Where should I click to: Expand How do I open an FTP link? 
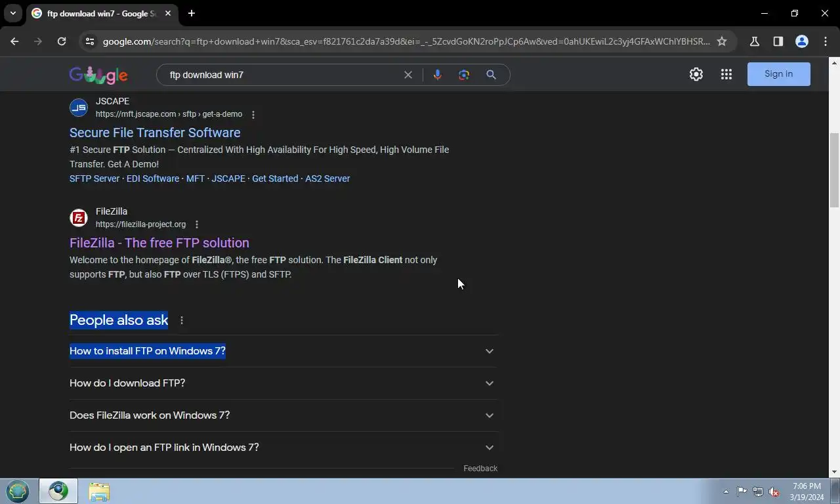click(283, 448)
